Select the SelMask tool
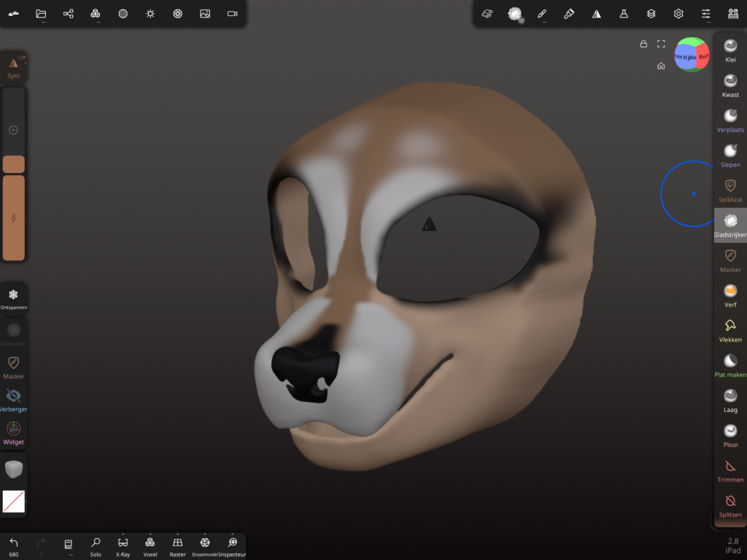This screenshot has height=560, width=747. [729, 190]
